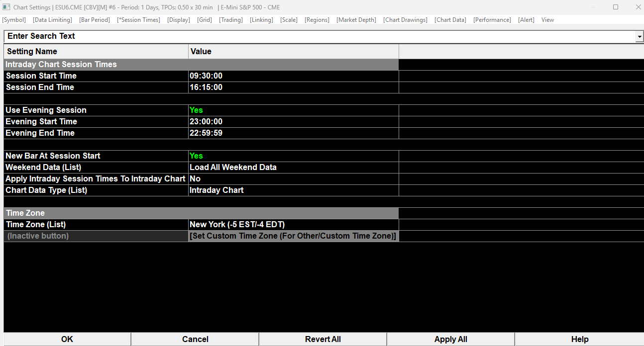Open the Time Zone list value
This screenshot has width=644, height=346.
click(294, 225)
